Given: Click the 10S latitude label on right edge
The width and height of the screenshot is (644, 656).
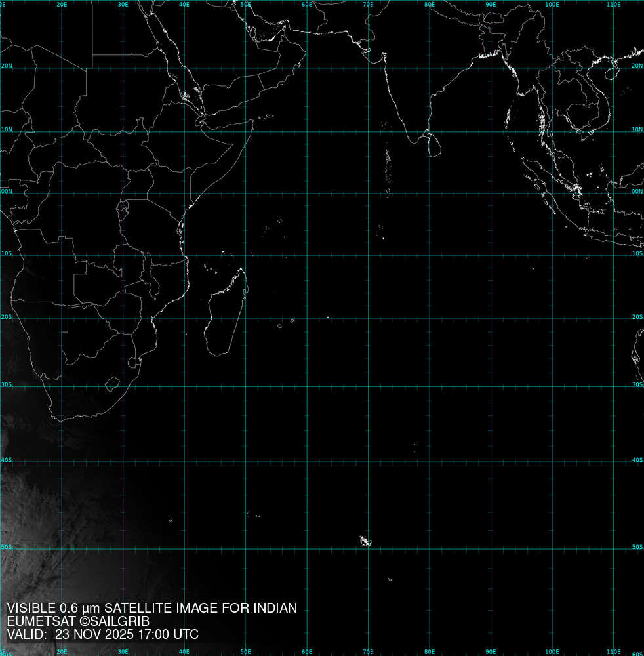Looking at the screenshot, I should (x=637, y=253).
